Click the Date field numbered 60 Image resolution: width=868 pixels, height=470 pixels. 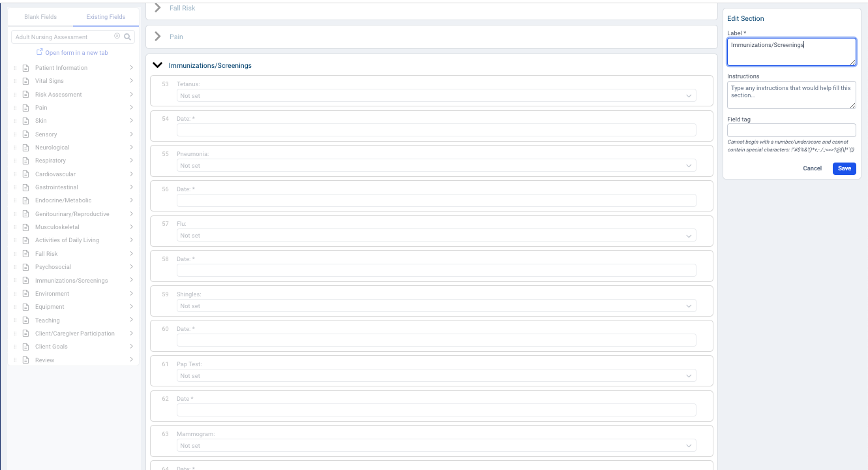[436, 340]
